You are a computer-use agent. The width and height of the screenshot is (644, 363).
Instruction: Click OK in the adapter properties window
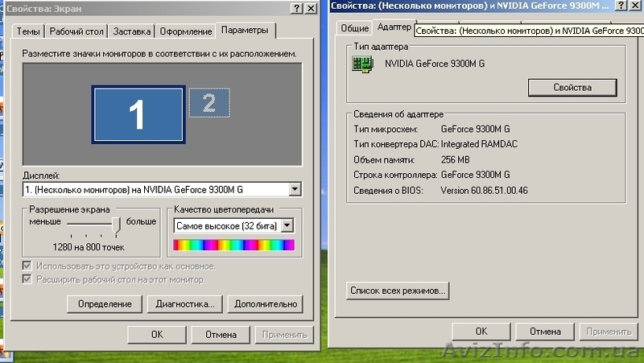pos(481,332)
